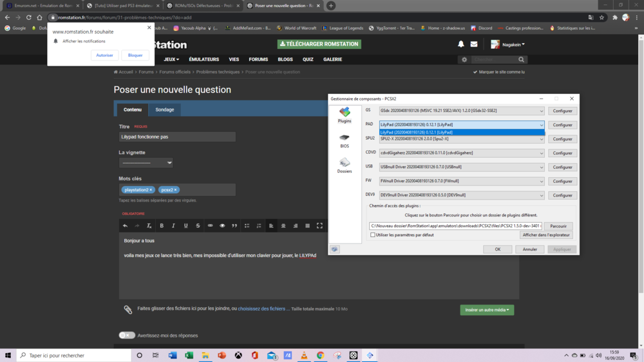Image resolution: width=644 pixels, height=362 pixels.
Task: Insert a numbered list in the editor
Action: click(259, 225)
